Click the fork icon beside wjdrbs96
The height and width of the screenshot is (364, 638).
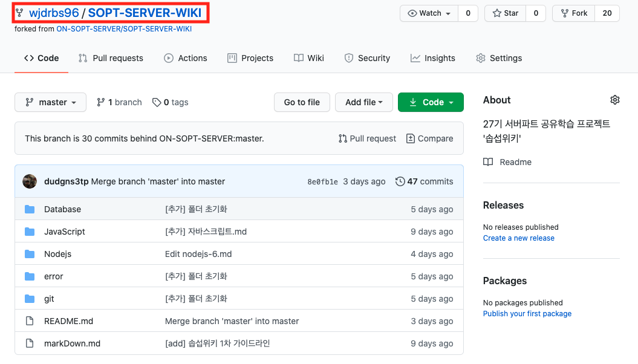coord(19,13)
